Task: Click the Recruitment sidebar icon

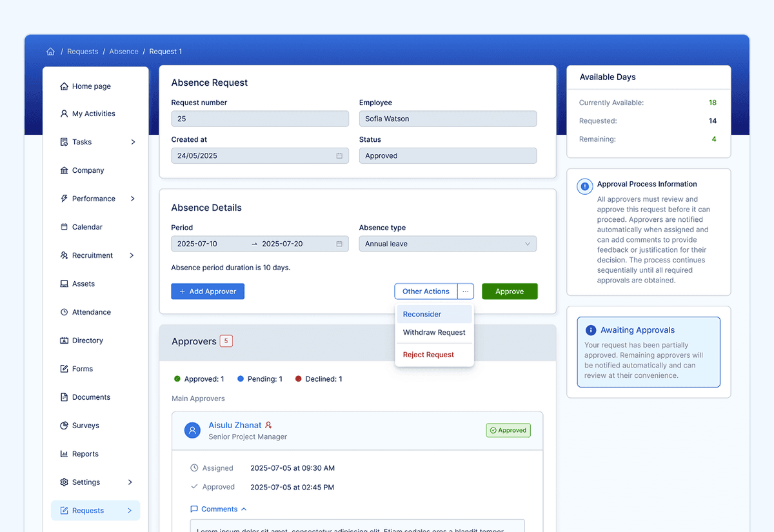Action: point(64,255)
